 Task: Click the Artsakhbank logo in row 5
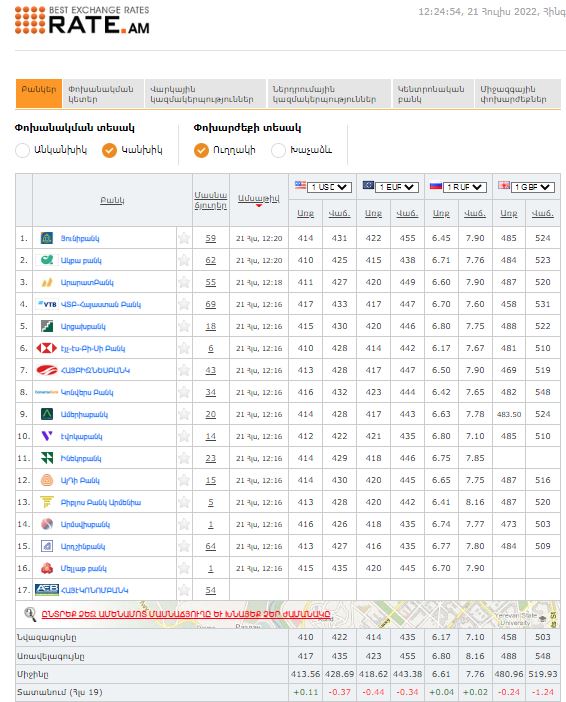47,326
